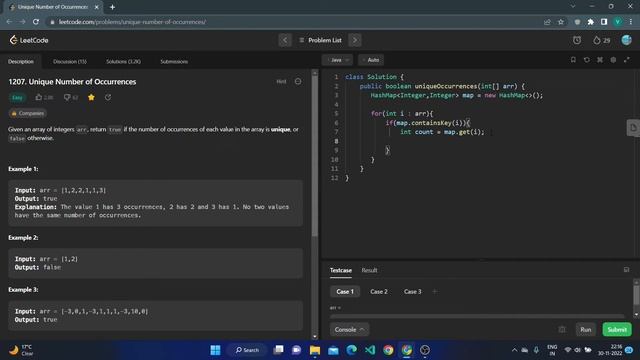Dislike the problem with thumbs down
Viewport: 640px width, 360px height.
(71, 97)
